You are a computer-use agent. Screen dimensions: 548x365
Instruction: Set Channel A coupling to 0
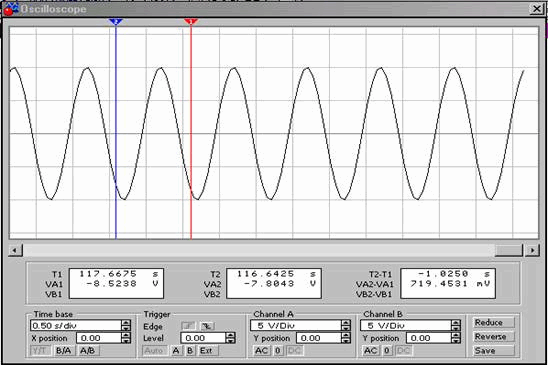tap(278, 350)
